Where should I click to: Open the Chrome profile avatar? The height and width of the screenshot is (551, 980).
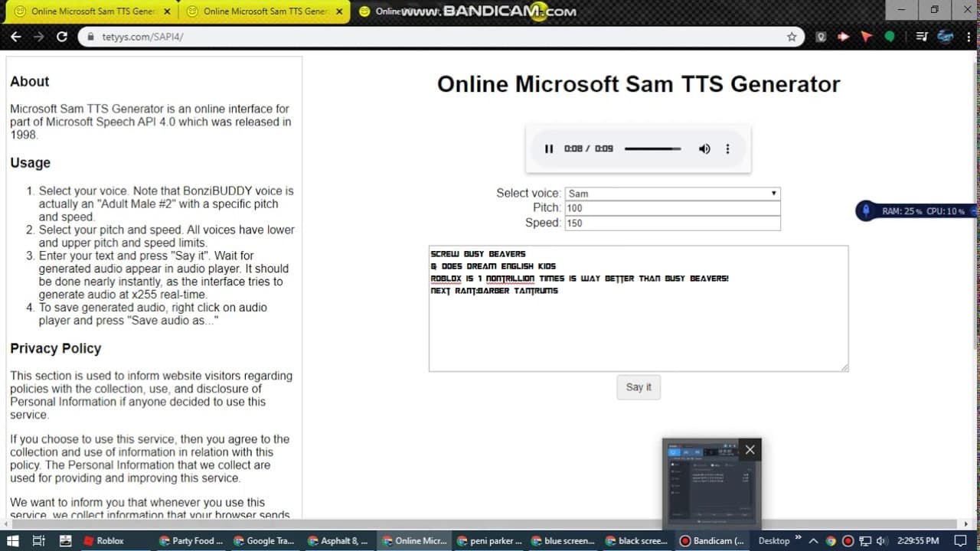(x=946, y=37)
